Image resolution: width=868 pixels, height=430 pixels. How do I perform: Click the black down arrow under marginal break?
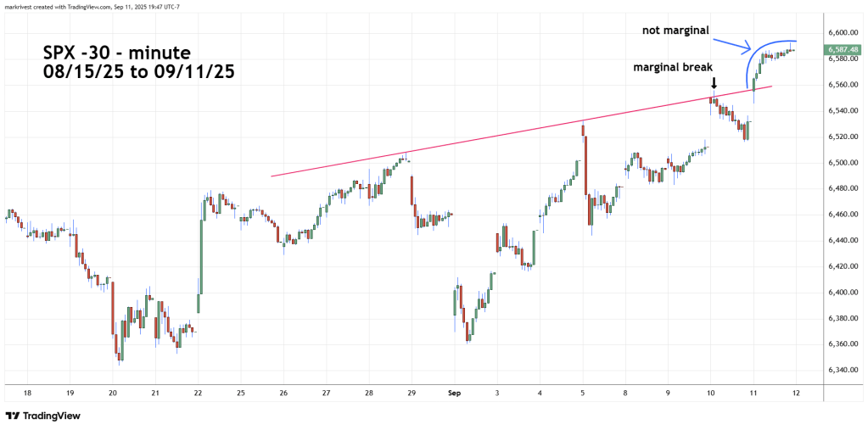(x=714, y=85)
